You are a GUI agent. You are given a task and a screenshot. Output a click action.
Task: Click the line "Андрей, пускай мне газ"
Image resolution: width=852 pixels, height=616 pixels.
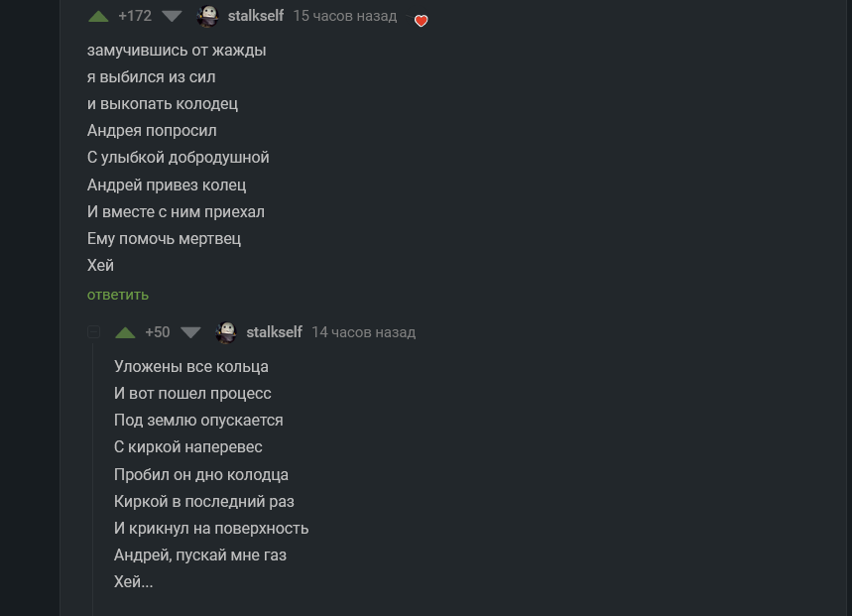point(200,555)
